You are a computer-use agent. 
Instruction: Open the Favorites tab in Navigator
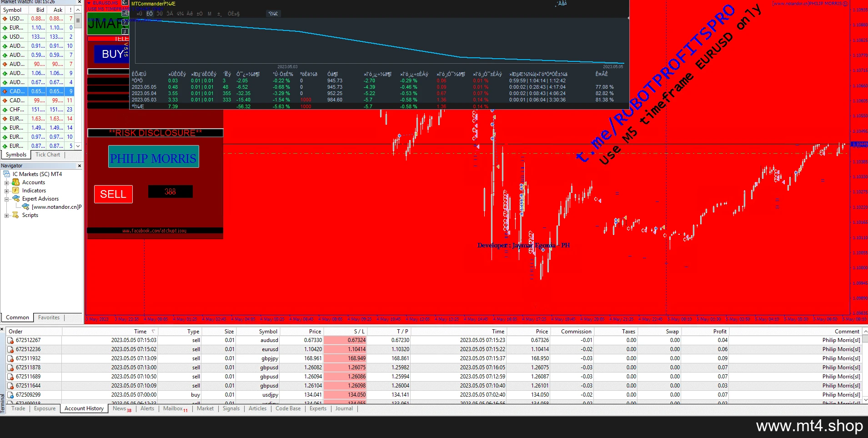pyautogui.click(x=49, y=317)
